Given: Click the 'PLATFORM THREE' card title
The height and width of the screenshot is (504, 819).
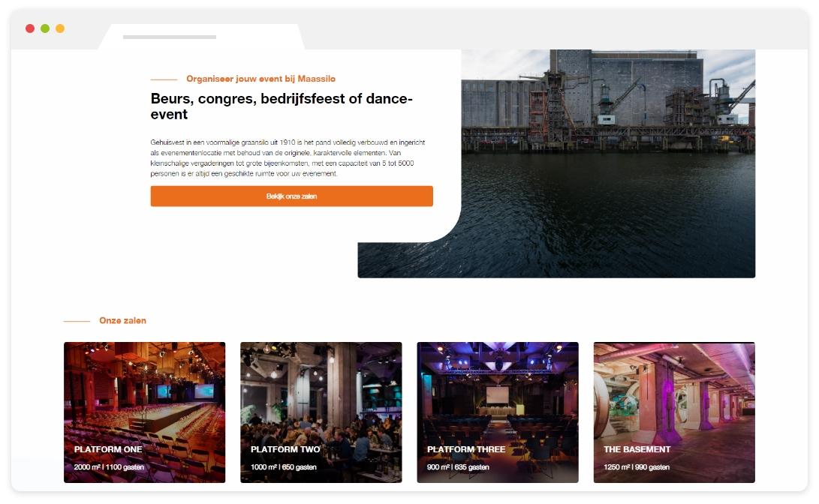Looking at the screenshot, I should [x=466, y=449].
